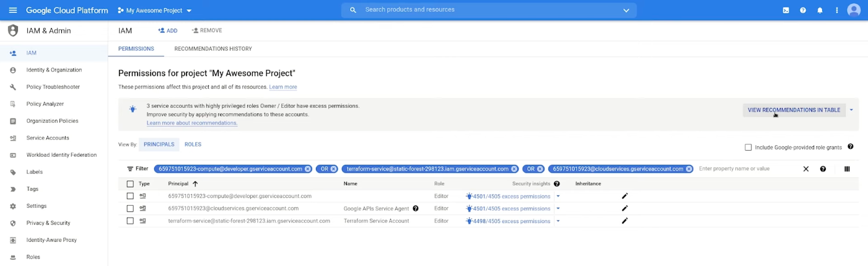Image resolution: width=868 pixels, height=266 pixels.
Task: Enable Include Google-provided role grants checkbox
Action: pos(748,148)
